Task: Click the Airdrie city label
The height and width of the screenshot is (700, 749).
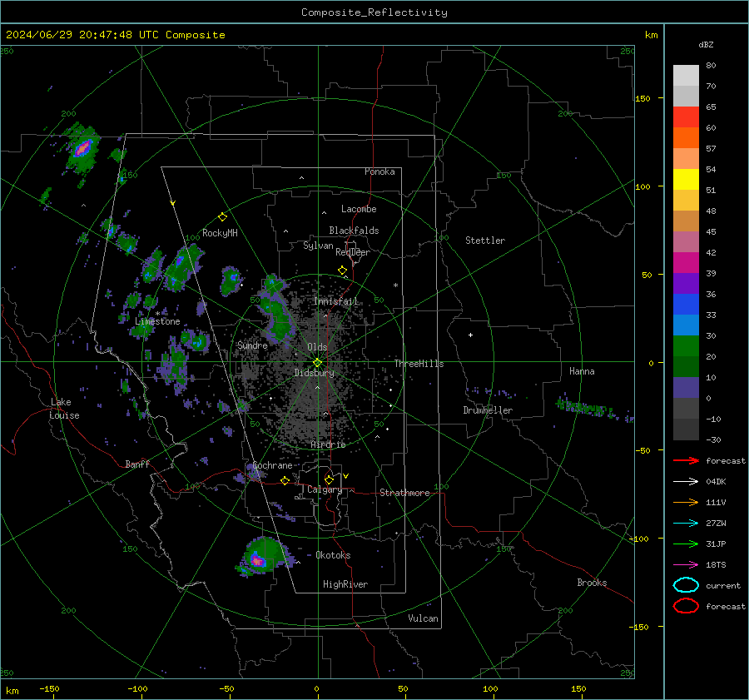Action: click(x=328, y=444)
